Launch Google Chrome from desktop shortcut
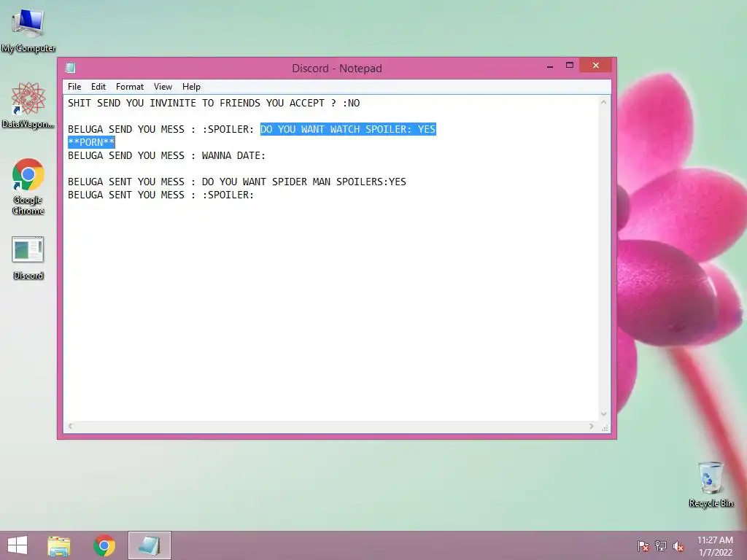Image resolution: width=747 pixels, height=560 pixels. click(28, 186)
